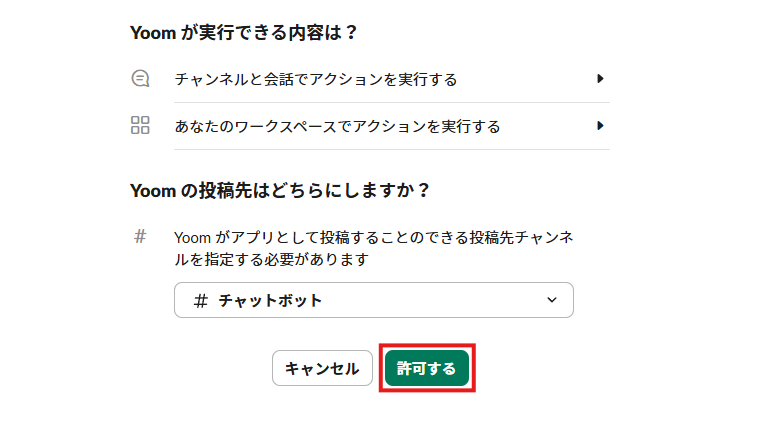
Task: Click the grid icon for workspace actions
Action: point(140,126)
